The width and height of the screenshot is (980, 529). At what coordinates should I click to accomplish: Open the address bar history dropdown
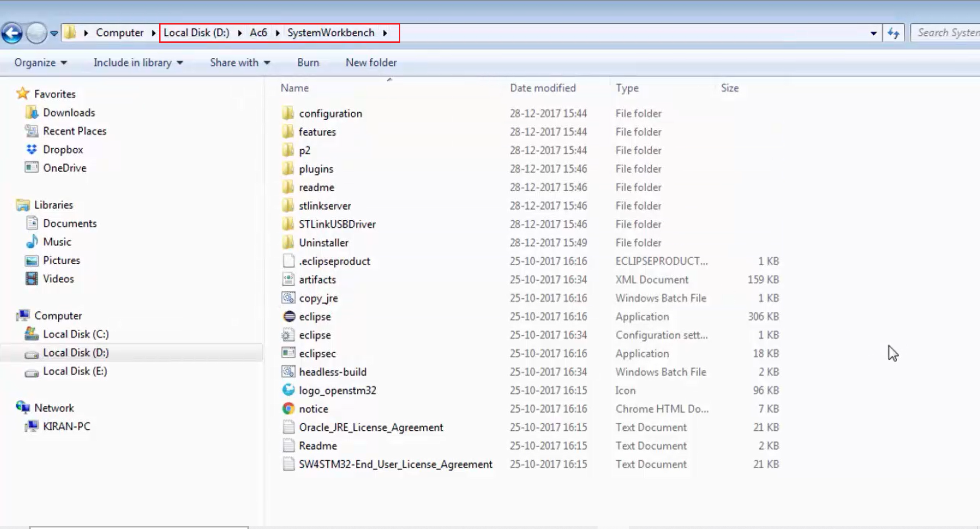(874, 33)
